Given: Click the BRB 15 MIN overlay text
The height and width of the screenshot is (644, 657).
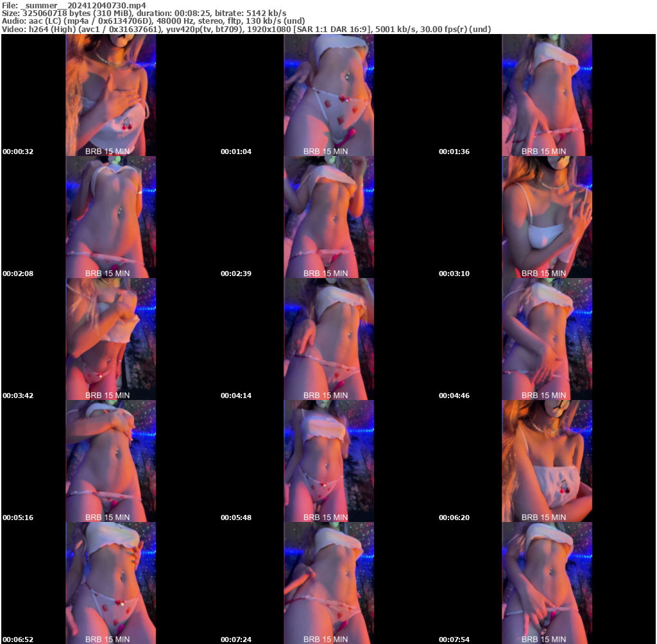Looking at the screenshot, I should [x=108, y=150].
